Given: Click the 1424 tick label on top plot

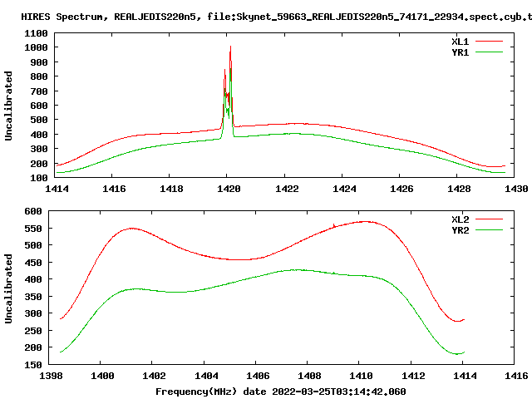Looking at the screenshot, I should pyautogui.click(x=344, y=189).
